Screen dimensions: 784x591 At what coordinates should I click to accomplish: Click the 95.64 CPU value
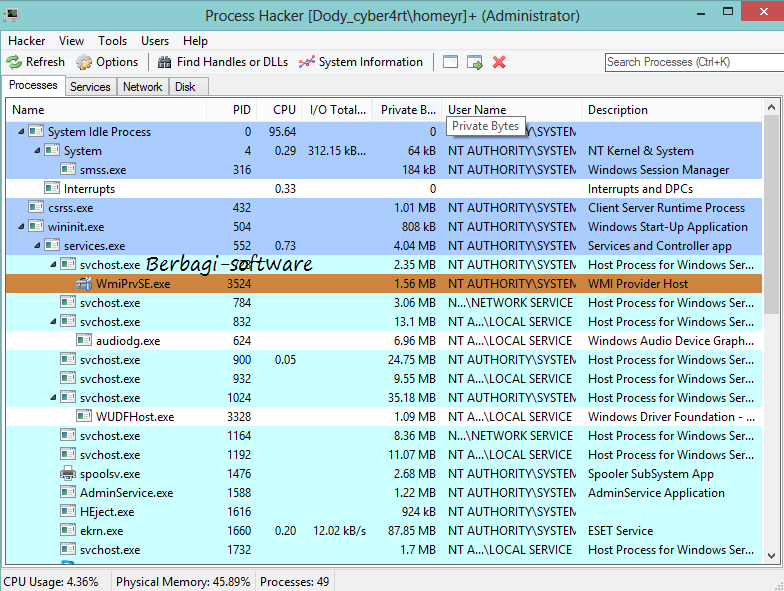click(x=282, y=132)
